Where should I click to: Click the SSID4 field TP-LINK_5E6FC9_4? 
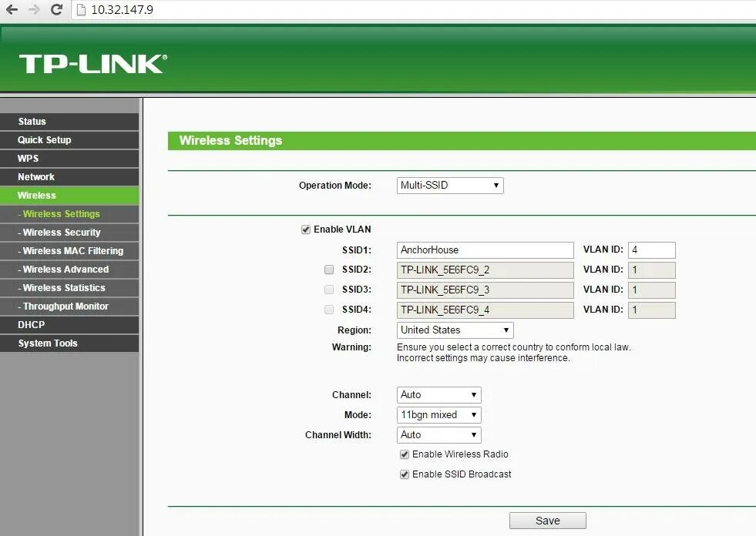point(485,310)
